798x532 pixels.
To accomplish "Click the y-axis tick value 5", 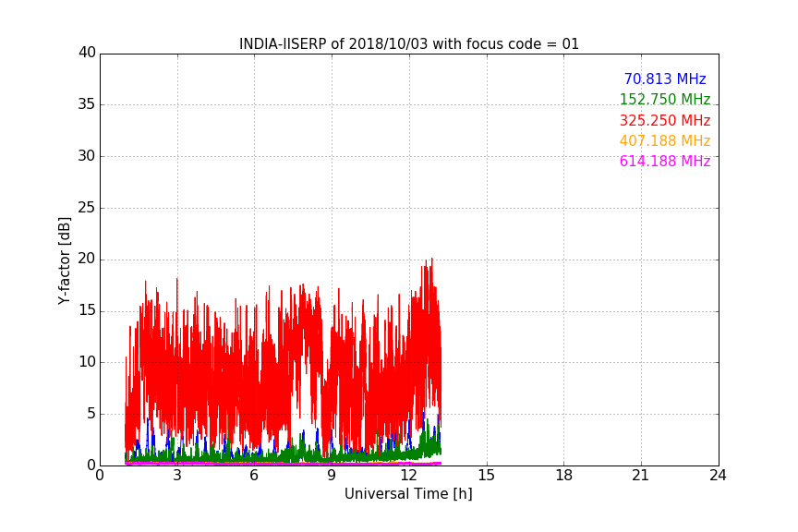I will coord(91,414).
